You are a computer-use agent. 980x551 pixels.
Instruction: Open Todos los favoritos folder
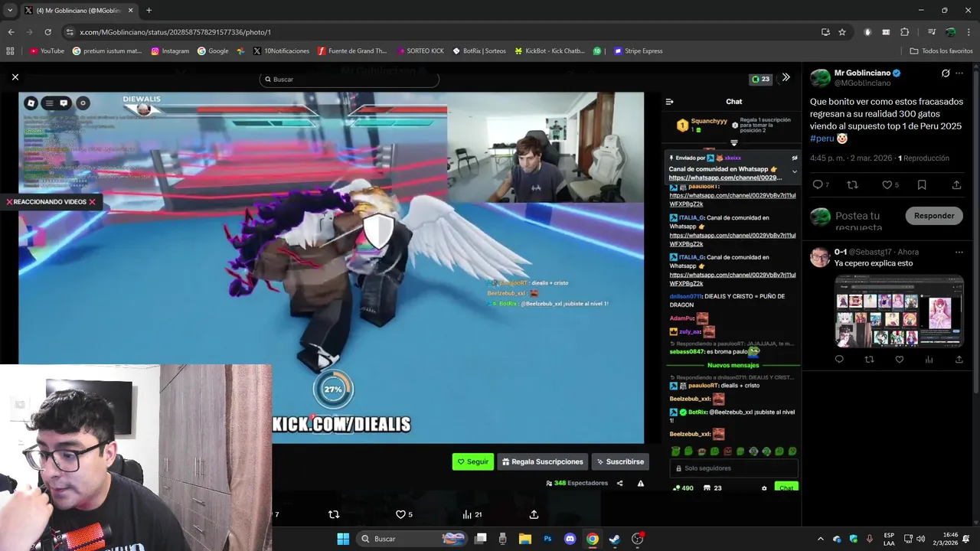(941, 51)
